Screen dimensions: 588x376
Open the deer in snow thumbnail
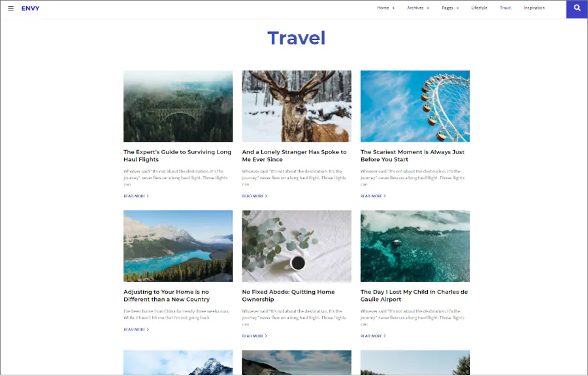tap(297, 106)
